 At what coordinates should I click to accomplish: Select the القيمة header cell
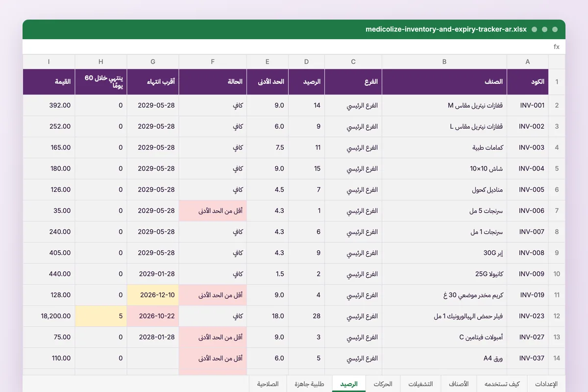pyautogui.click(x=49, y=82)
